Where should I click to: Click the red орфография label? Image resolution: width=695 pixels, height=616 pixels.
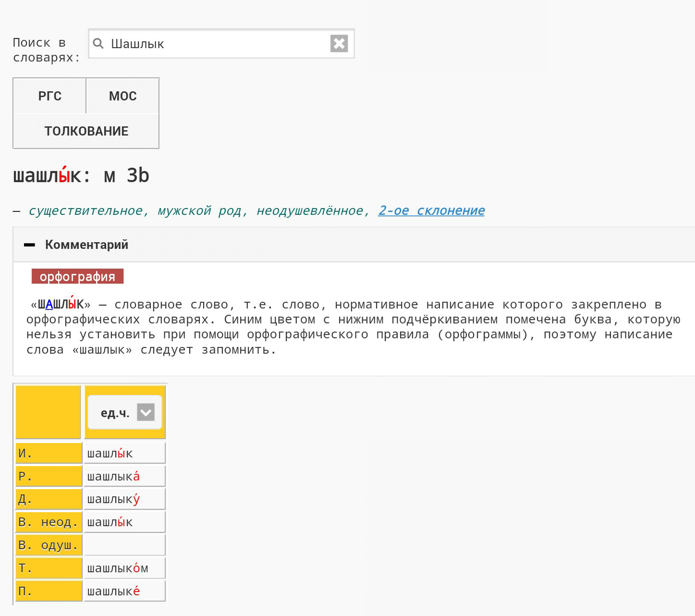point(77,276)
